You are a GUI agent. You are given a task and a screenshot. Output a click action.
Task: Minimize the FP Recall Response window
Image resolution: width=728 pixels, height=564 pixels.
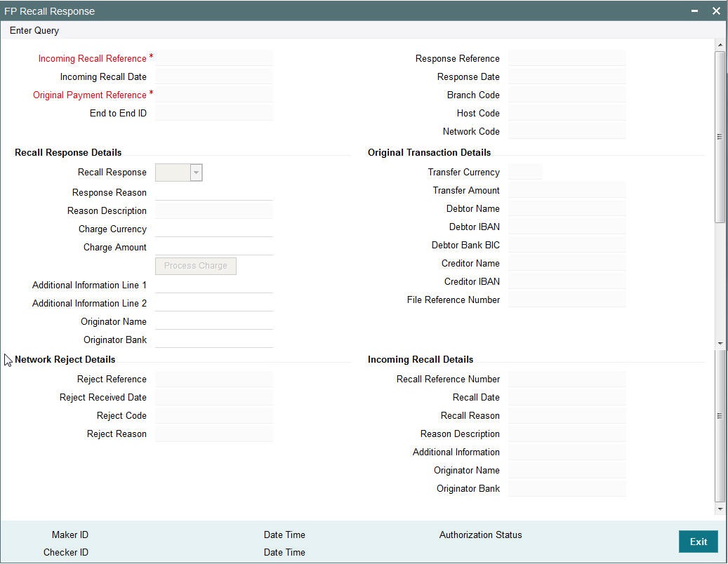pyautogui.click(x=694, y=11)
